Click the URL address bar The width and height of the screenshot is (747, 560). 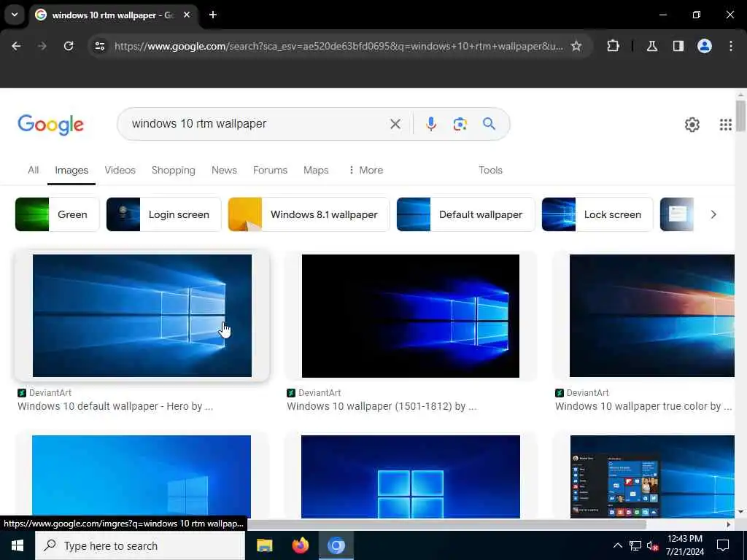pyautogui.click(x=338, y=46)
